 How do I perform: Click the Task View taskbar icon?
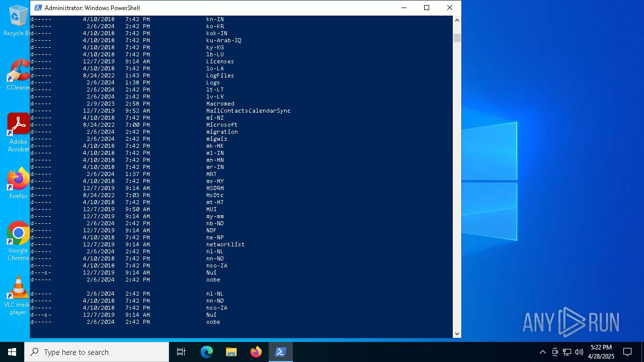click(181, 352)
